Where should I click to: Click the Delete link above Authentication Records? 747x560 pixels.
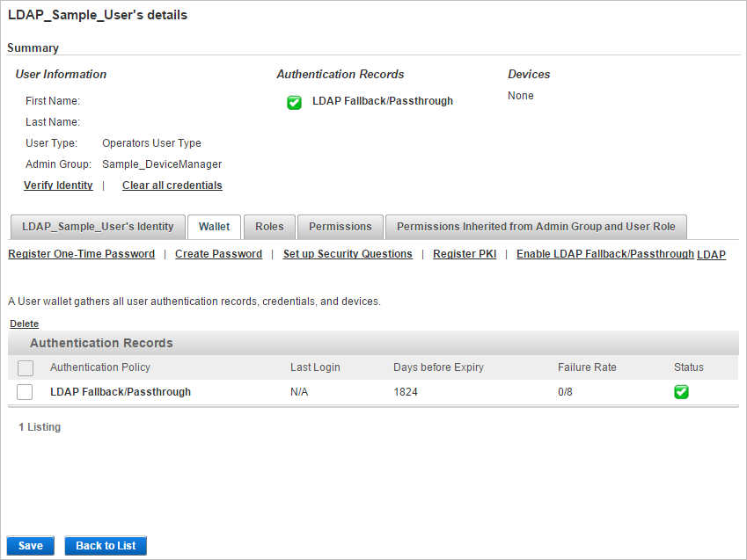[24, 324]
